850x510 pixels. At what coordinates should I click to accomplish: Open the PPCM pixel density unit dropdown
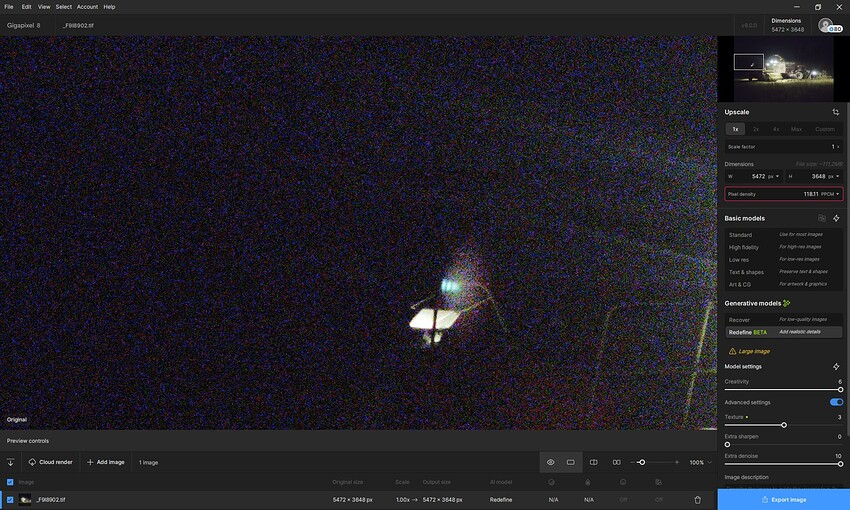click(x=830, y=194)
